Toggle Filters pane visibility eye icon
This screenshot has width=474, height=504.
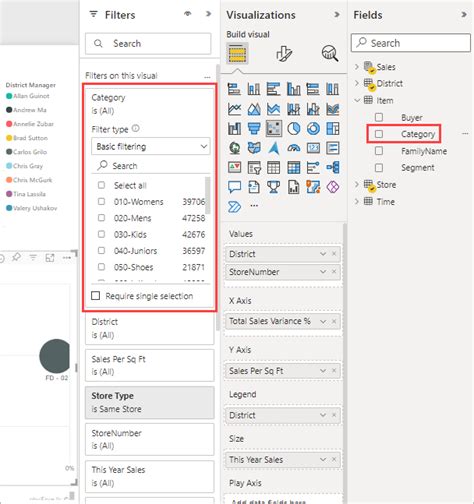[188, 14]
